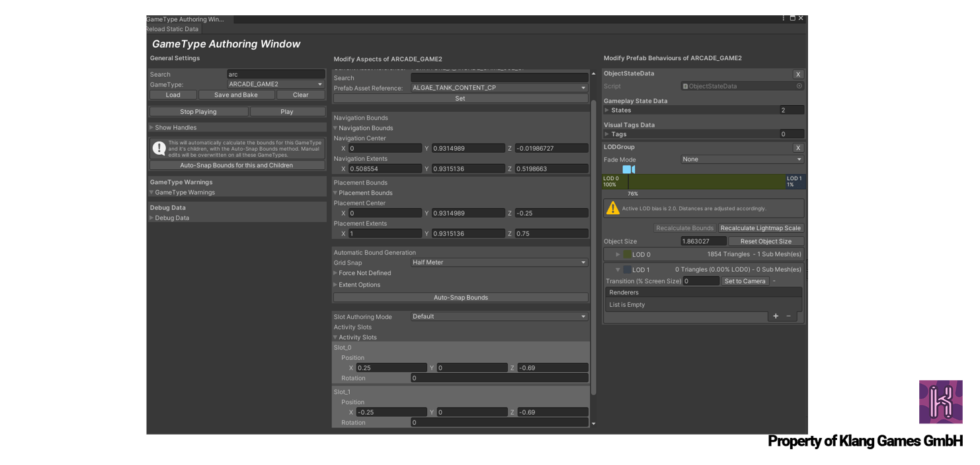This screenshot has width=980, height=465.
Task: Open the Fade Mode dropdown
Action: click(x=742, y=159)
